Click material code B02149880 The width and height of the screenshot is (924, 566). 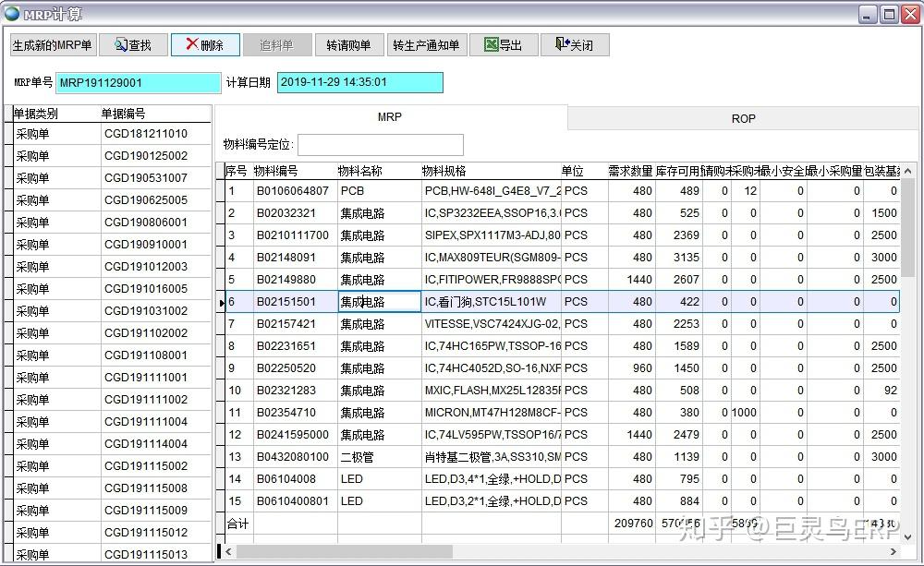(x=286, y=280)
